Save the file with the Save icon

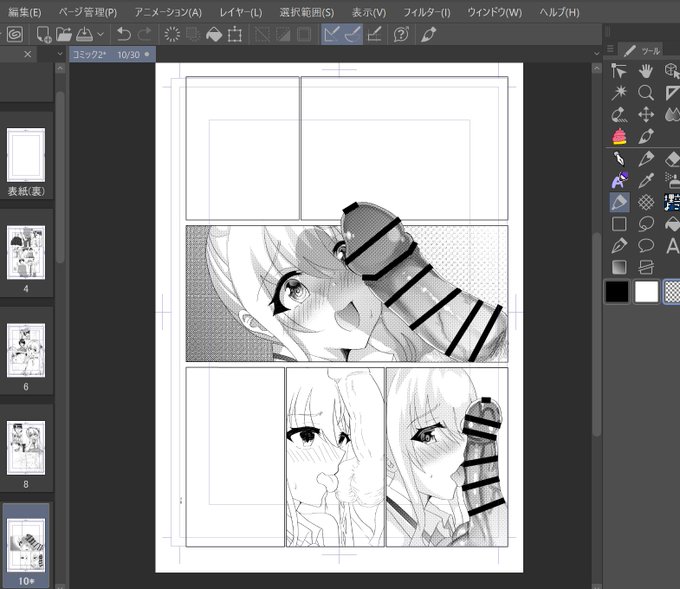click(84, 34)
